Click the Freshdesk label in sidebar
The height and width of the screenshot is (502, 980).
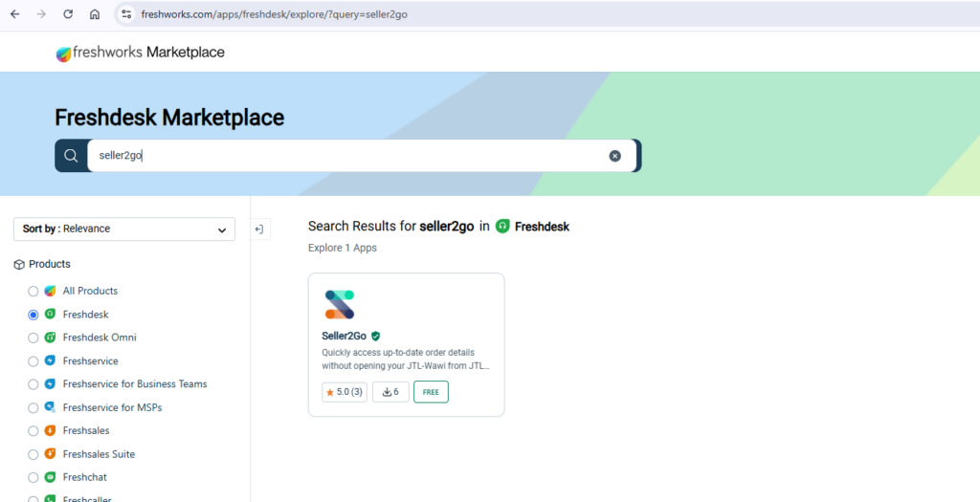pyautogui.click(x=85, y=314)
